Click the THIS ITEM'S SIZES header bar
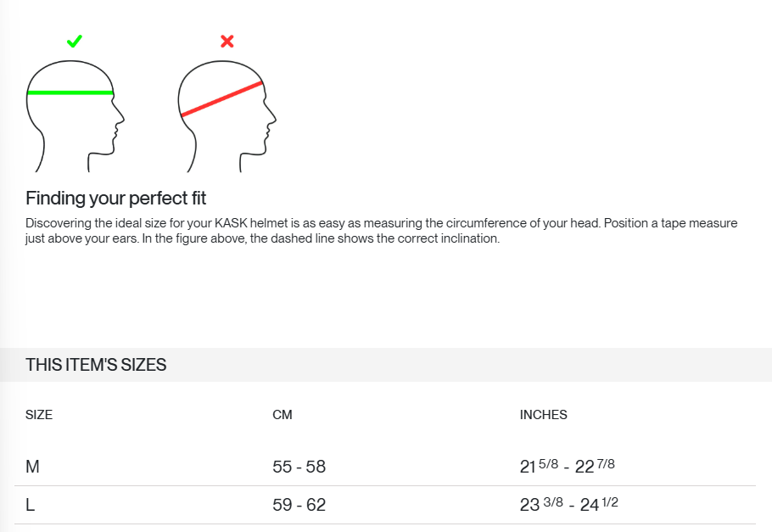This screenshot has width=772, height=532. pos(386,365)
